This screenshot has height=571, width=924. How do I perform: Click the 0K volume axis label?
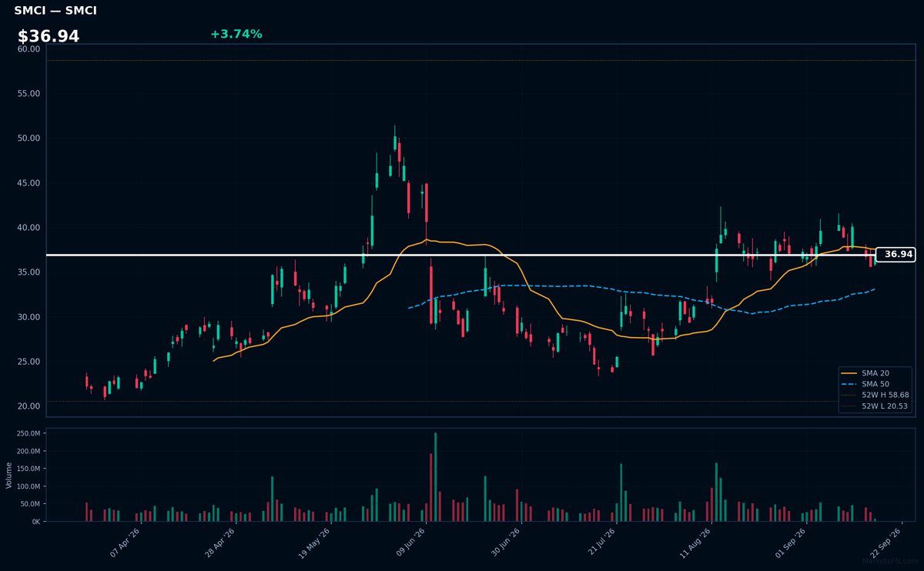point(36,522)
